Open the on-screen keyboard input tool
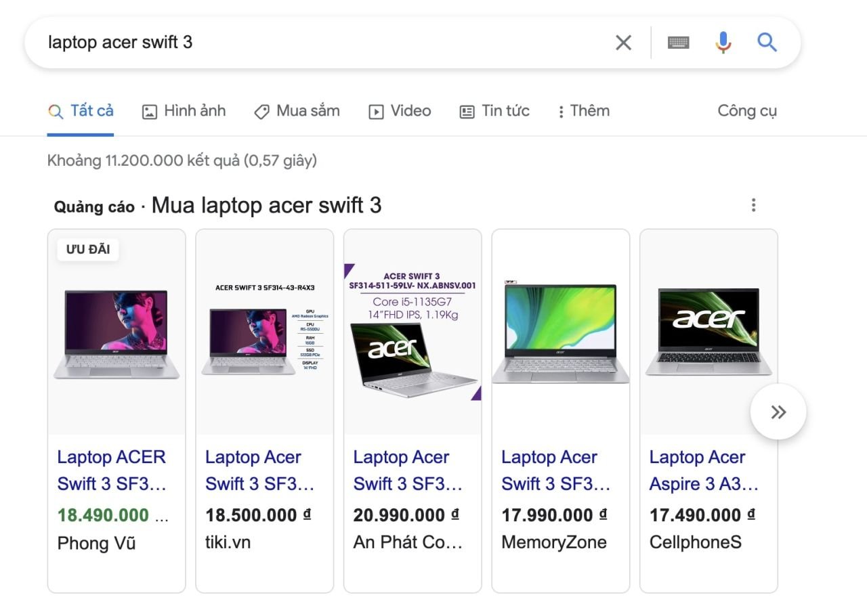Screen dimensions: 867x616 tap(678, 43)
